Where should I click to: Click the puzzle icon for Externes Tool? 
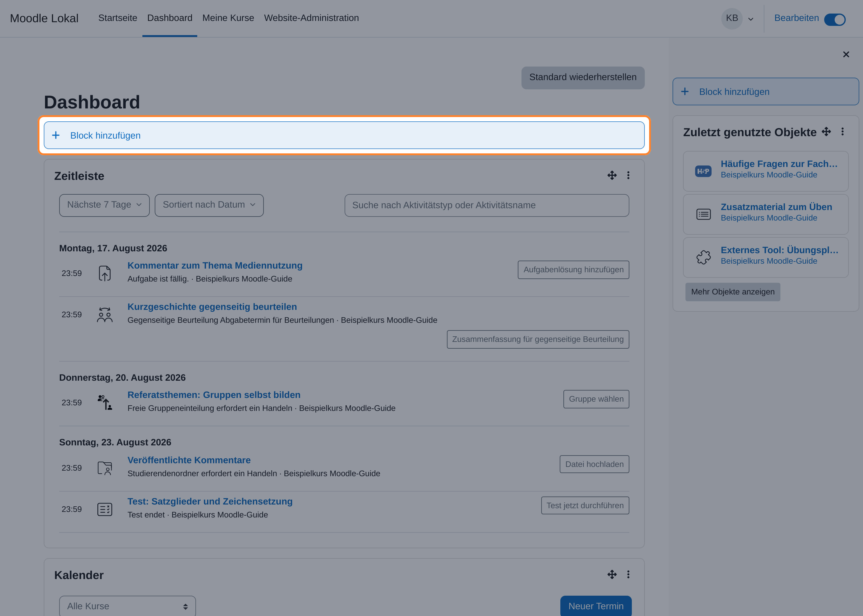(x=703, y=257)
